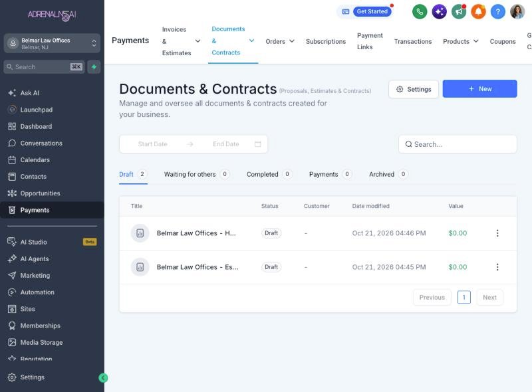Screen dimensions: 532x392
Task: Collapse the sidebar with the green arrow
Action: coord(103,378)
